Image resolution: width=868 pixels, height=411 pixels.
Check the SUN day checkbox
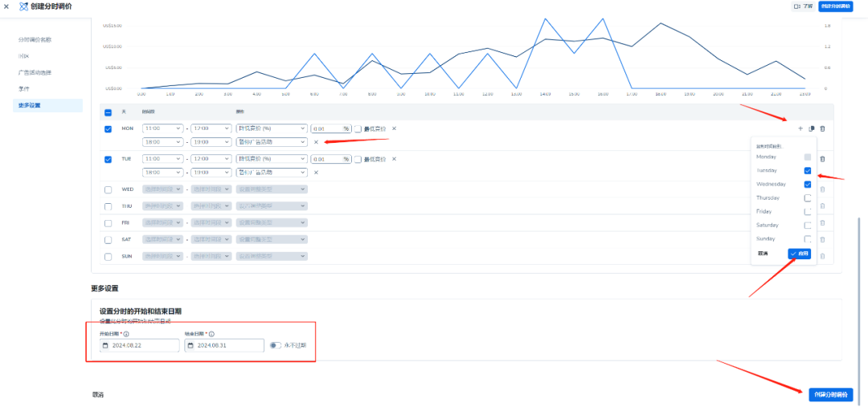coord(108,257)
